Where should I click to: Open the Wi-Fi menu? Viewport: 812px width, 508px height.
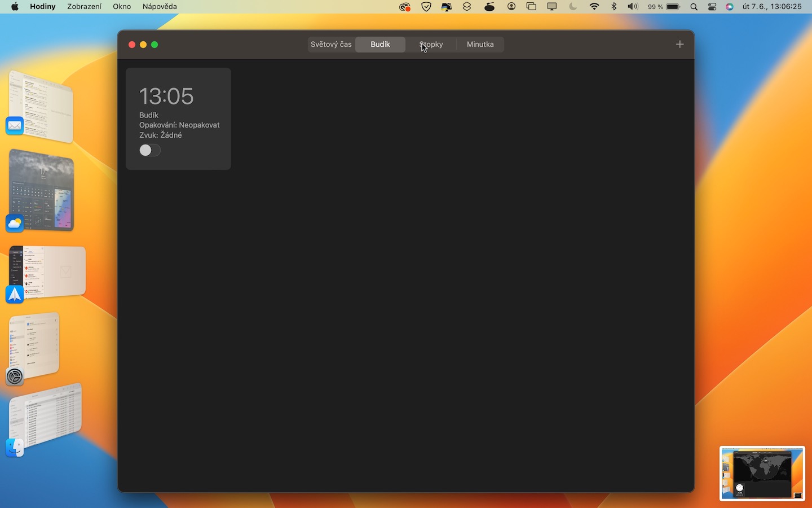[594, 7]
